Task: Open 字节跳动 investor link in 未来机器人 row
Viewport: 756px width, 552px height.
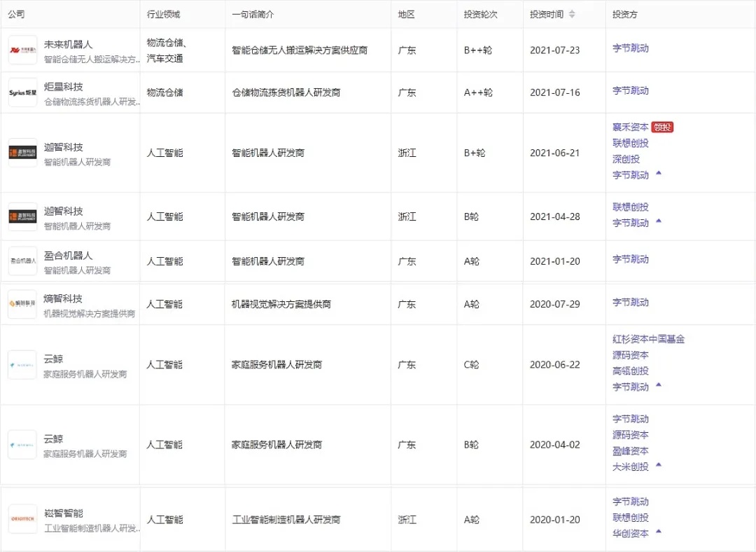Action: coord(631,48)
